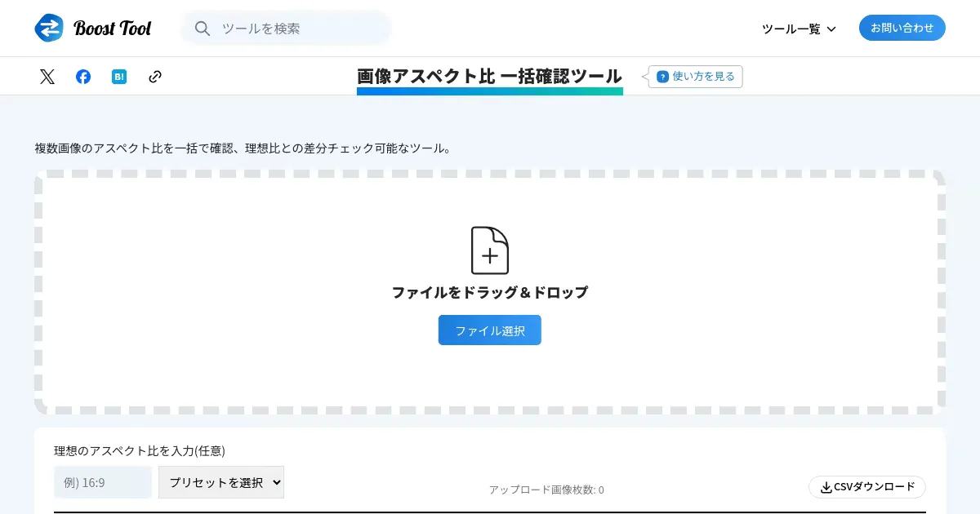Share the page on Facebook
The image size is (980, 514).
coord(83,77)
